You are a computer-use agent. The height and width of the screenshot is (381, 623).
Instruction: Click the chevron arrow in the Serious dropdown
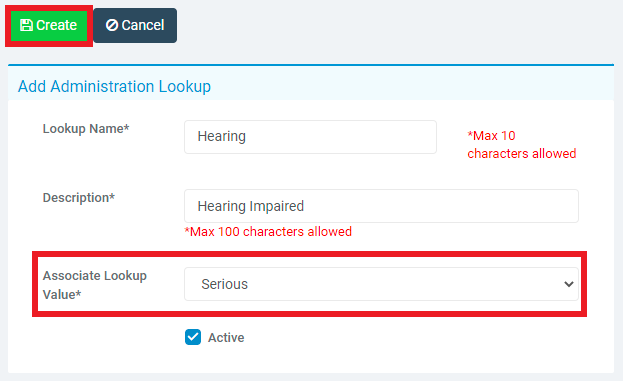(x=569, y=284)
